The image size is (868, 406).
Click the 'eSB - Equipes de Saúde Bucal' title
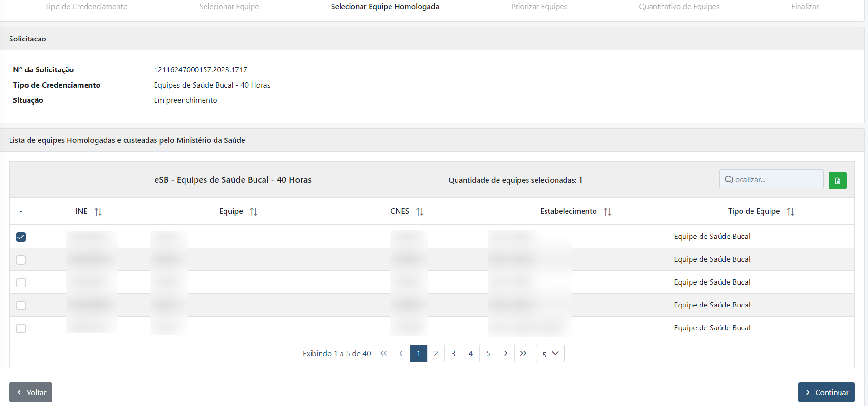[233, 180]
